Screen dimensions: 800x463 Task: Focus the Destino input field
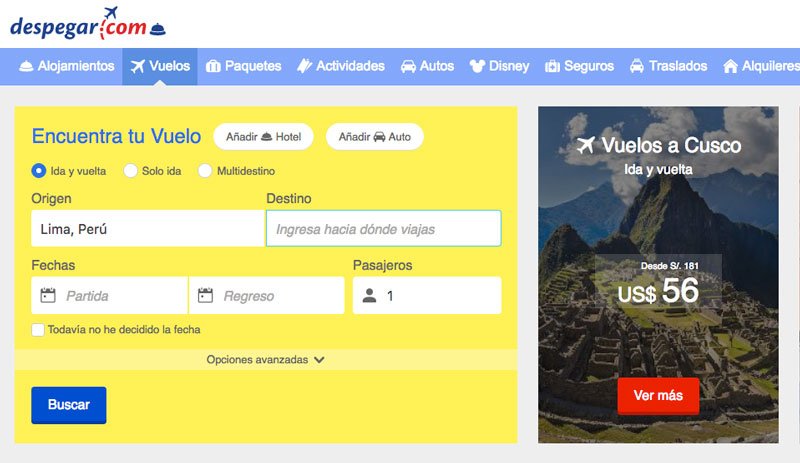(384, 229)
